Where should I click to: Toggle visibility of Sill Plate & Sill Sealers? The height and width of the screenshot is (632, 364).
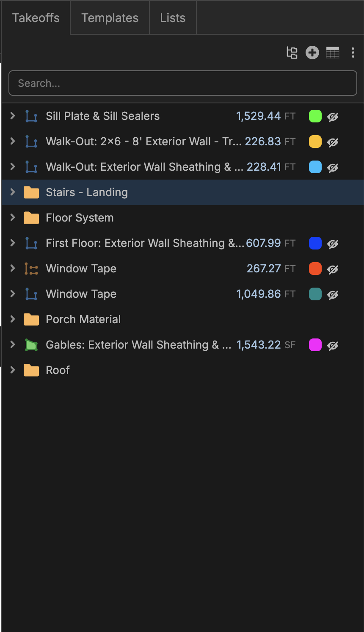tap(333, 116)
